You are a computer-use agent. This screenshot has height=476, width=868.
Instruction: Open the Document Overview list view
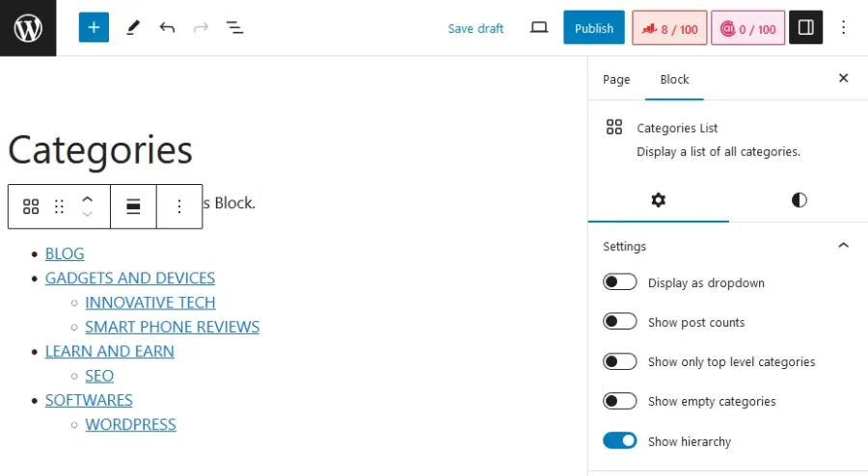234,28
